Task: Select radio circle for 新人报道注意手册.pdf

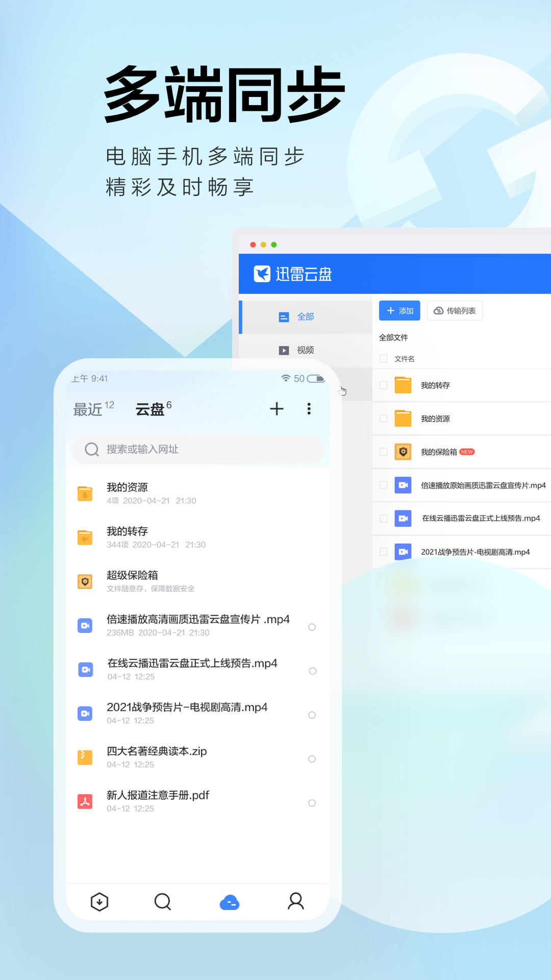Action: point(312,803)
